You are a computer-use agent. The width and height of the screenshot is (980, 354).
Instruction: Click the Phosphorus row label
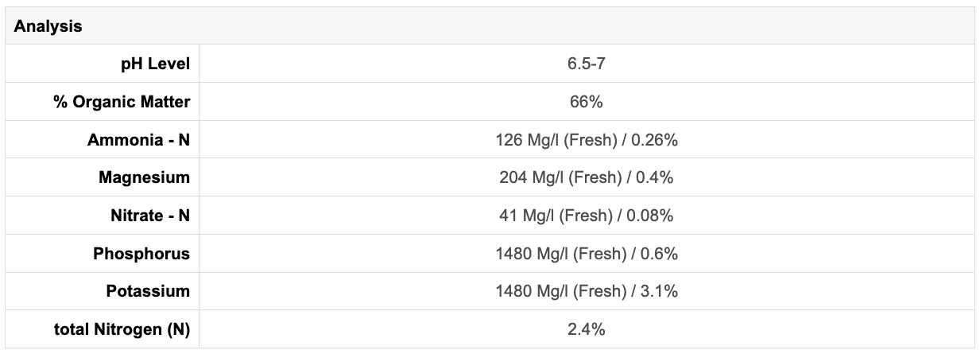[141, 254]
